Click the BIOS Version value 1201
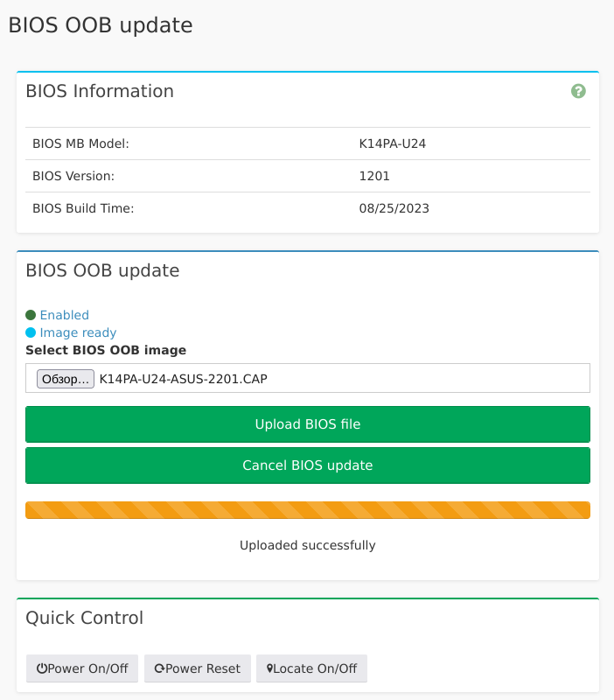614x700 pixels. pyautogui.click(x=374, y=176)
